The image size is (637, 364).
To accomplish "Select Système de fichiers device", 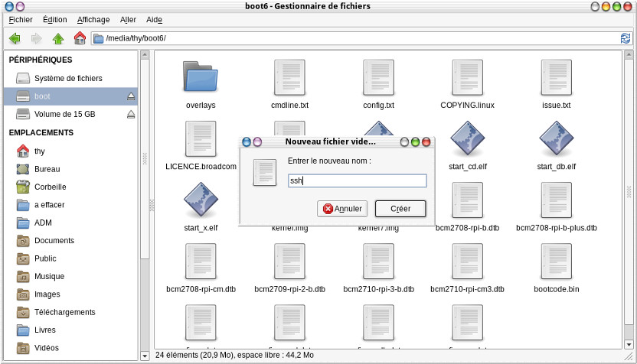I will point(67,78).
